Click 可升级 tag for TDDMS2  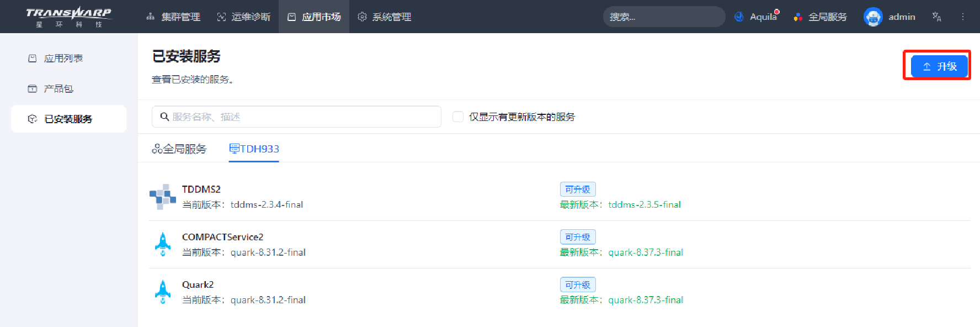click(578, 189)
